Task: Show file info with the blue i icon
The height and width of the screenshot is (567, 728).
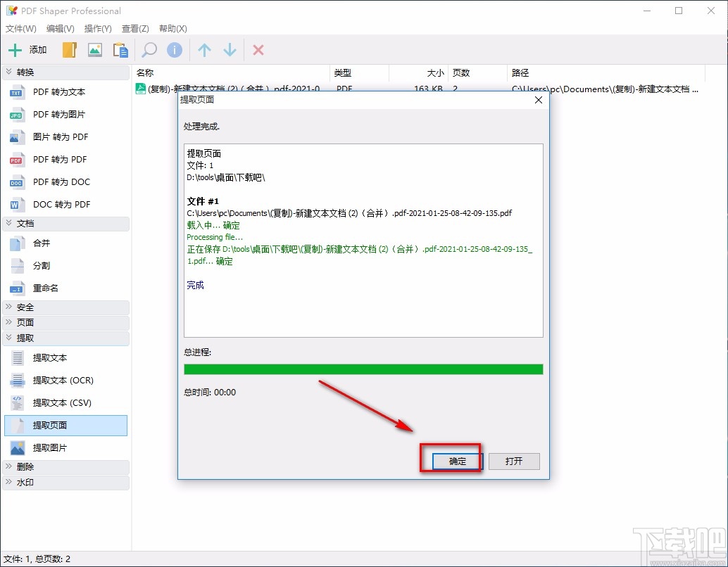Action: tap(175, 50)
